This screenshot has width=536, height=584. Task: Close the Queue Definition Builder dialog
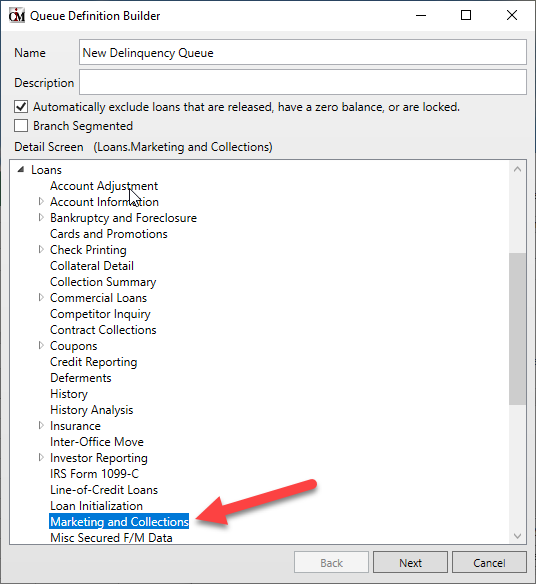click(x=512, y=15)
